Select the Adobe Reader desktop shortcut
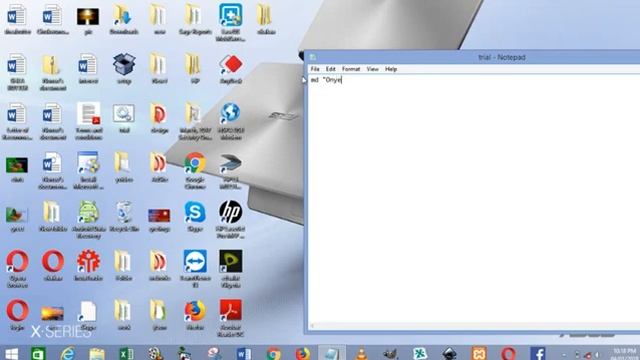Viewport: 640px width, 360px height. pos(231,311)
